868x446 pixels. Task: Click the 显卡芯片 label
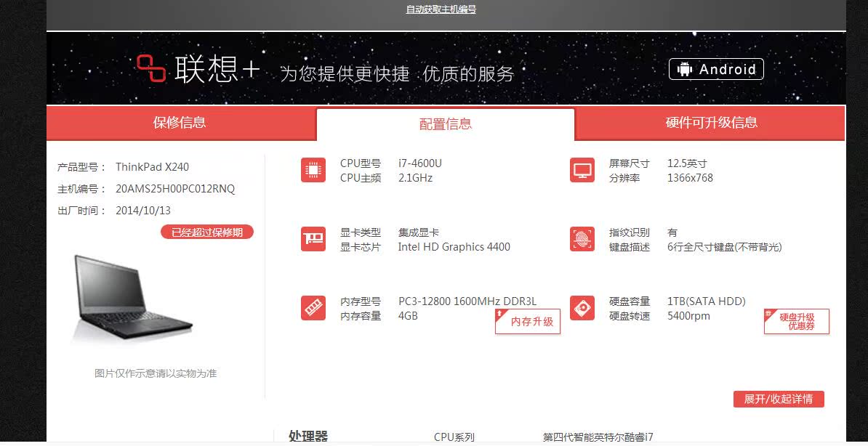tap(361, 247)
